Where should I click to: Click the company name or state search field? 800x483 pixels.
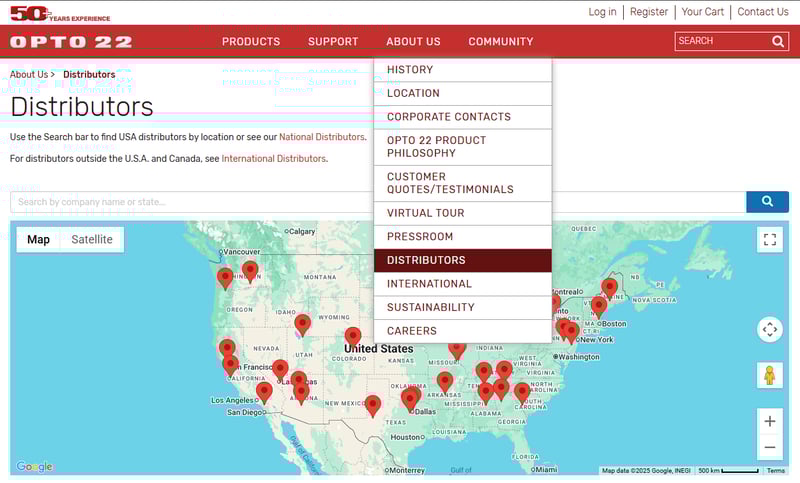[x=378, y=202]
